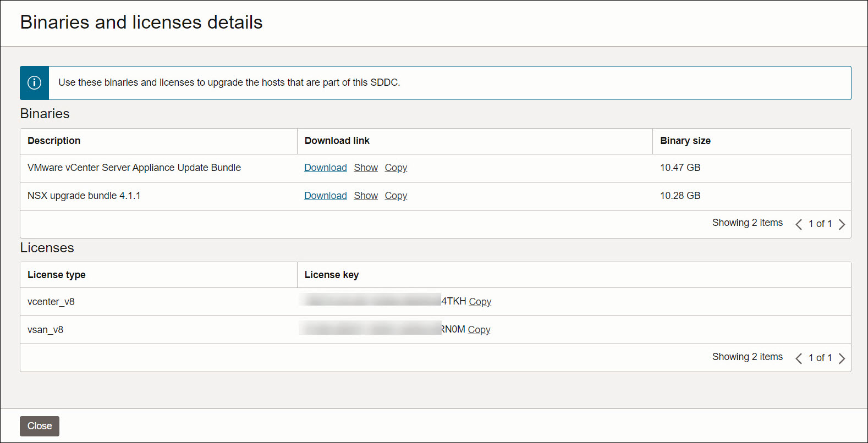The image size is (868, 443).
Task: Click the Binaries and licenses details title
Action: (141, 23)
